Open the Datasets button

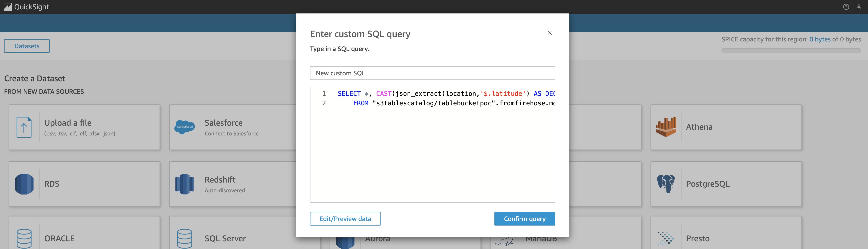tap(27, 46)
